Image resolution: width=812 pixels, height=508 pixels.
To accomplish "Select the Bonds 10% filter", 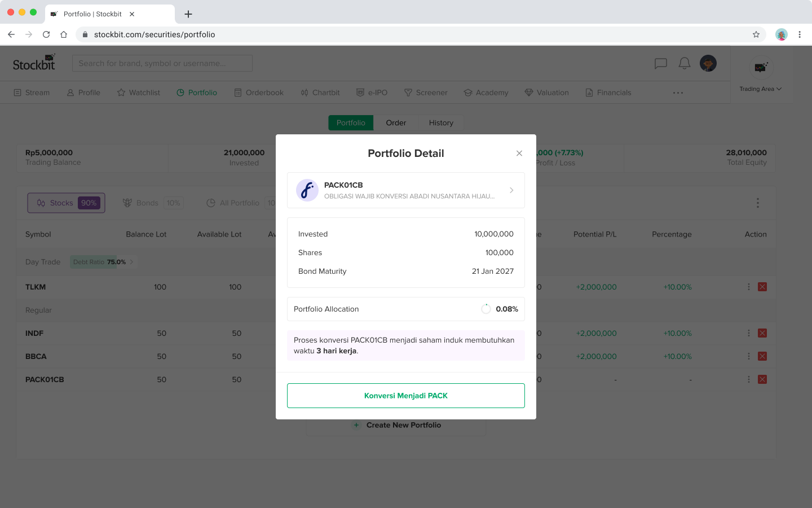I will pyautogui.click(x=152, y=203).
